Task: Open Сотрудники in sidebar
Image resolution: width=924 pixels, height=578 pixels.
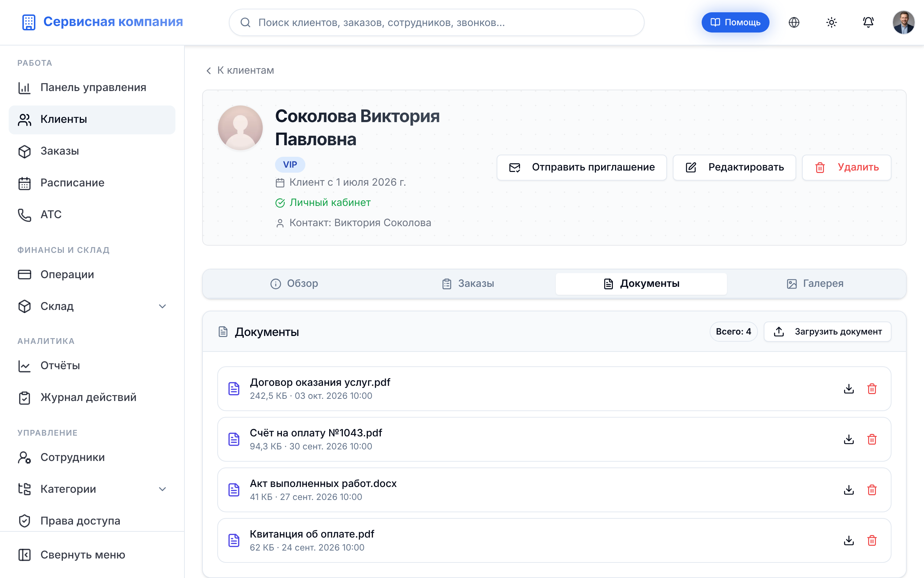Action: click(92, 457)
